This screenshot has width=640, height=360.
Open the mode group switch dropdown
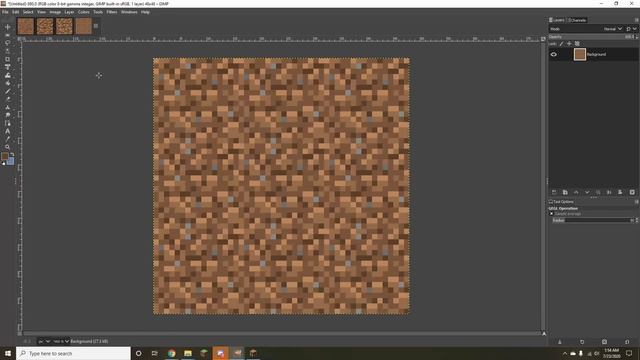[x=631, y=29]
